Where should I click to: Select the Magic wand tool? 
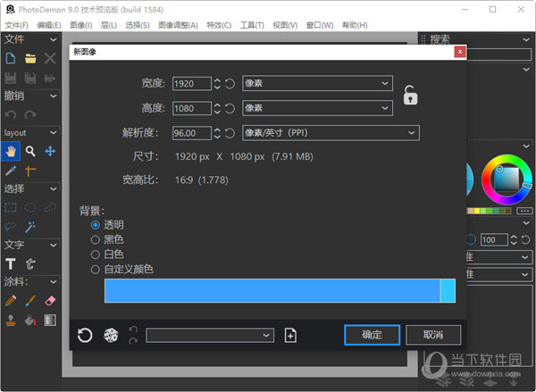(30, 227)
